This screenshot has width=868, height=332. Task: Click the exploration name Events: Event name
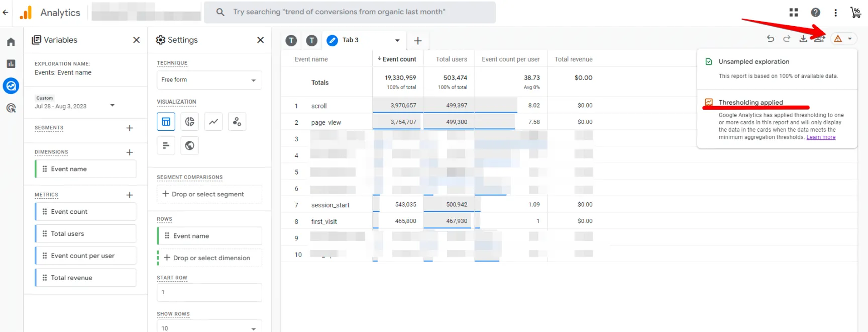pyautogui.click(x=63, y=72)
